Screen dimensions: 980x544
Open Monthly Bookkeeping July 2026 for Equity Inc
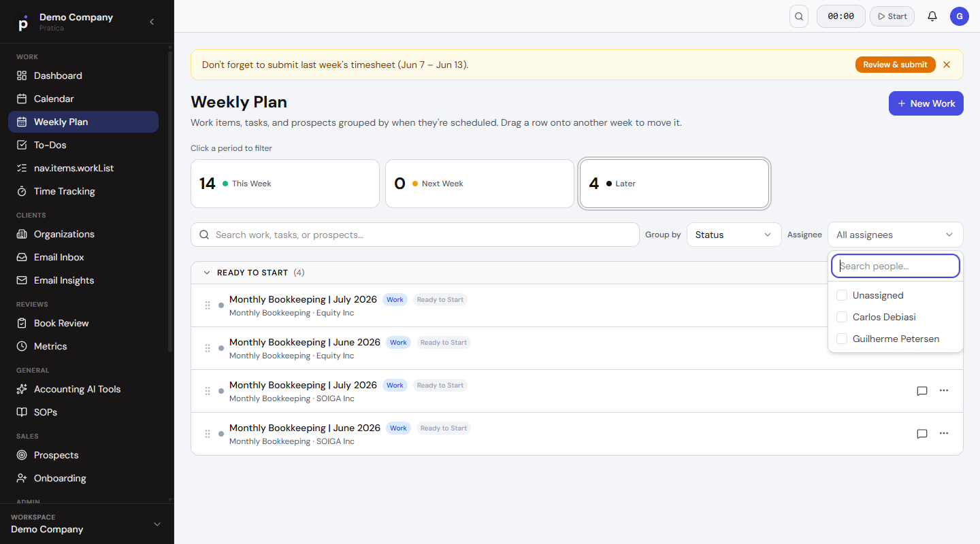pyautogui.click(x=303, y=299)
